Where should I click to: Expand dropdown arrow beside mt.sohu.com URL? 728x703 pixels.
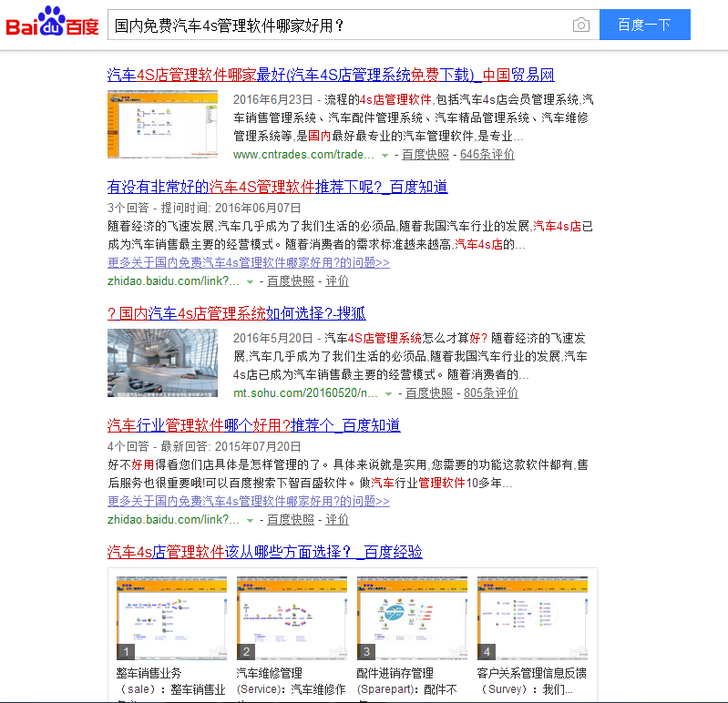click(x=389, y=394)
